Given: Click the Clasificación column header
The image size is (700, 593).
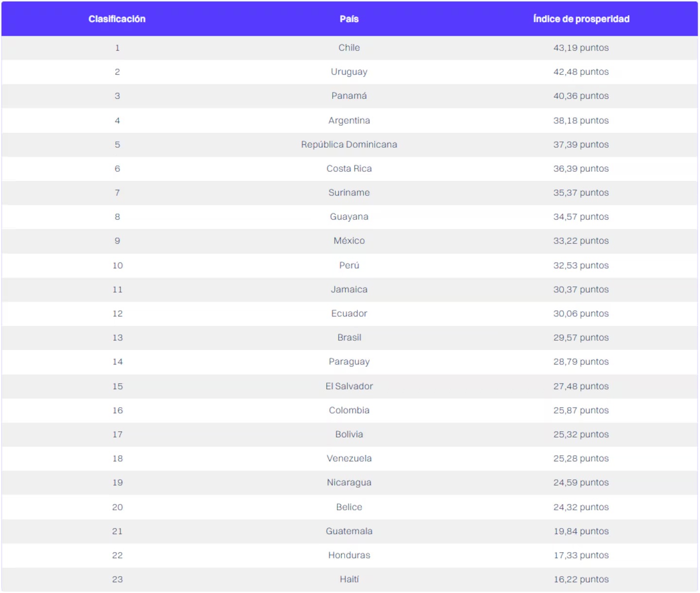Looking at the screenshot, I should click(x=117, y=19).
